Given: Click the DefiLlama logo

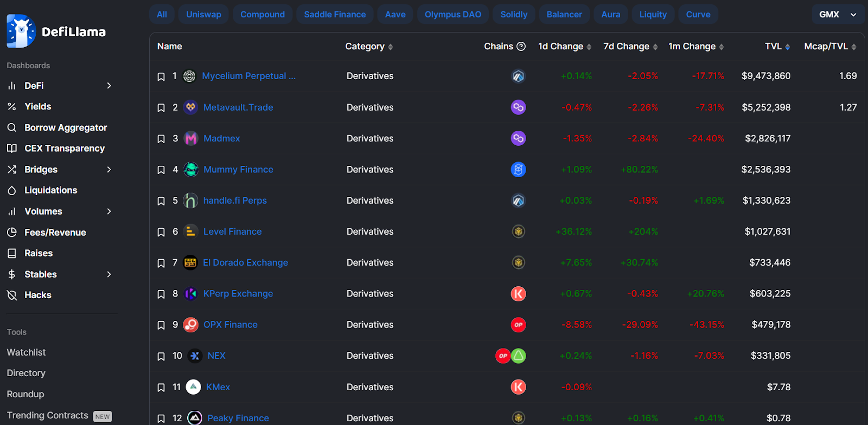Looking at the screenshot, I should 56,31.
